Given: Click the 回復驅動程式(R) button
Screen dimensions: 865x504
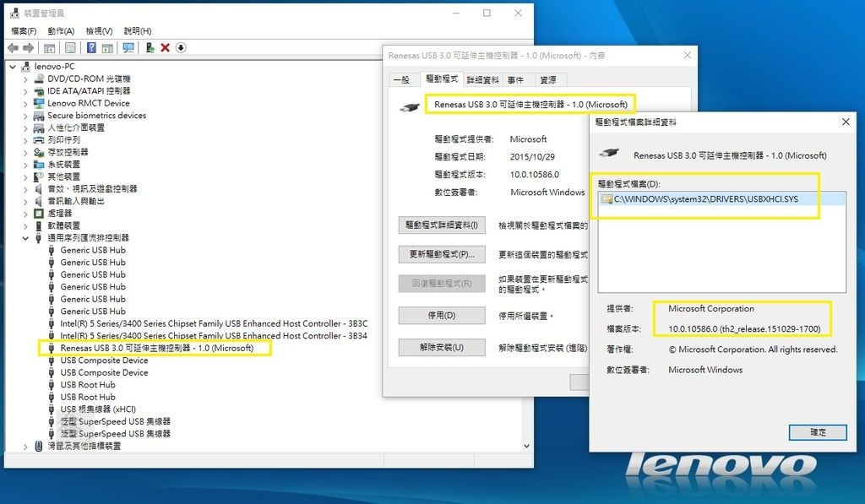Looking at the screenshot, I should (442, 284).
